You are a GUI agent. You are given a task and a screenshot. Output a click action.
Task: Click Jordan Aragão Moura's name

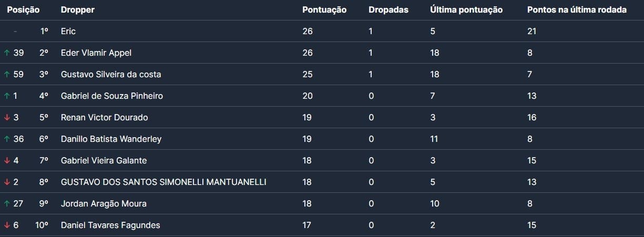click(x=104, y=203)
